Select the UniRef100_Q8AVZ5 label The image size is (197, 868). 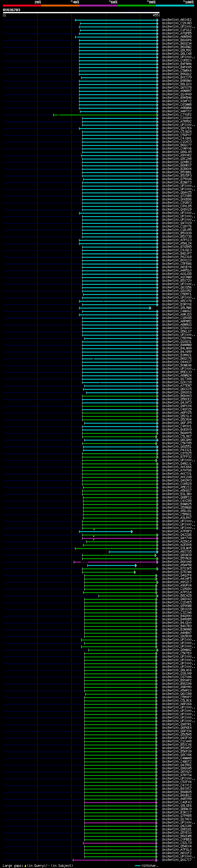coord(177,193)
